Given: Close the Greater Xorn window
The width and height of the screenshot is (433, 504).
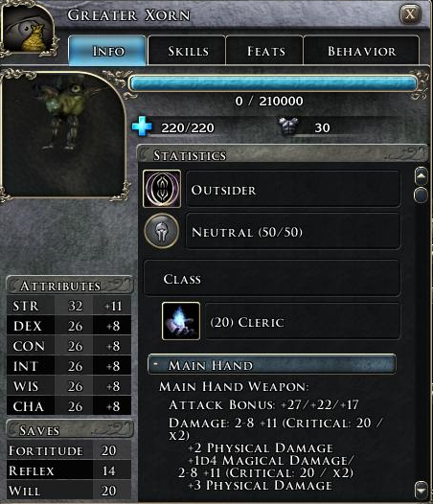Looking at the screenshot, I should [410, 14].
